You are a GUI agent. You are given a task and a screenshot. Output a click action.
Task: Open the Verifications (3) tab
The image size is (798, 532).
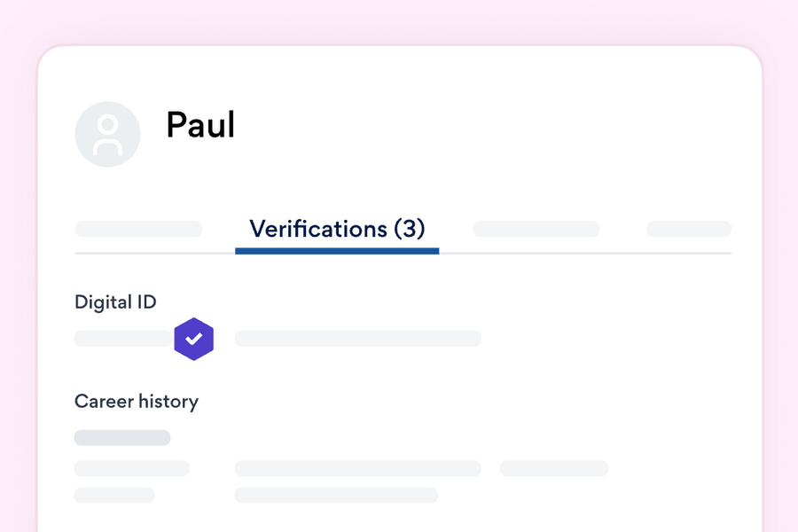click(337, 229)
